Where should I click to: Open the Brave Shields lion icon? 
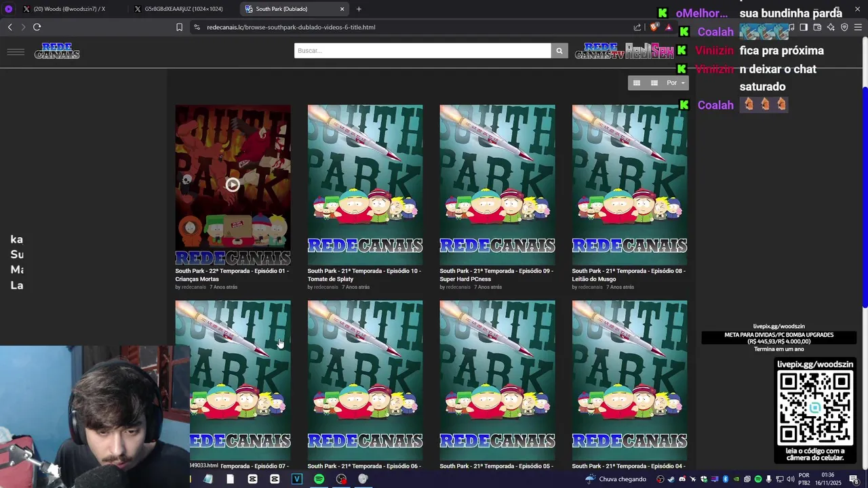(x=654, y=27)
